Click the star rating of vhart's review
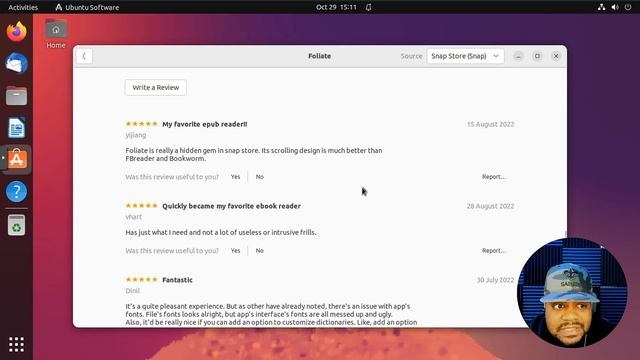The image size is (640, 360). [141, 206]
